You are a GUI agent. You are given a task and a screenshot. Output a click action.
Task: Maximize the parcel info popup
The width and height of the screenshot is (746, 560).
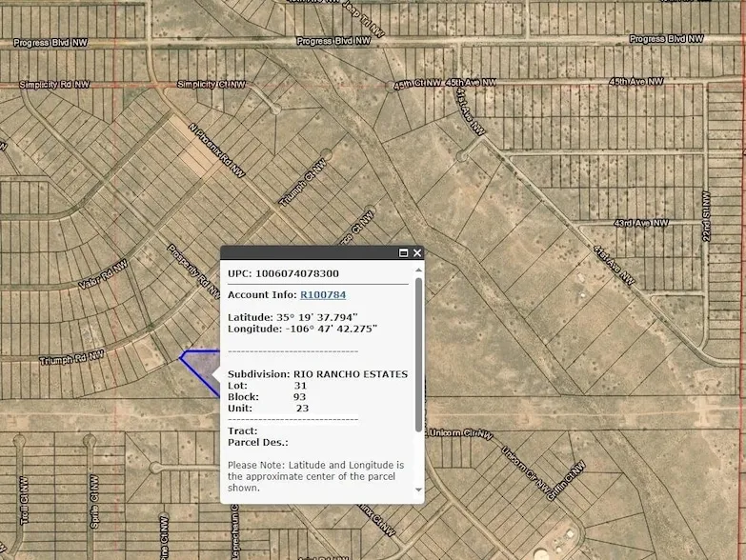(x=404, y=253)
